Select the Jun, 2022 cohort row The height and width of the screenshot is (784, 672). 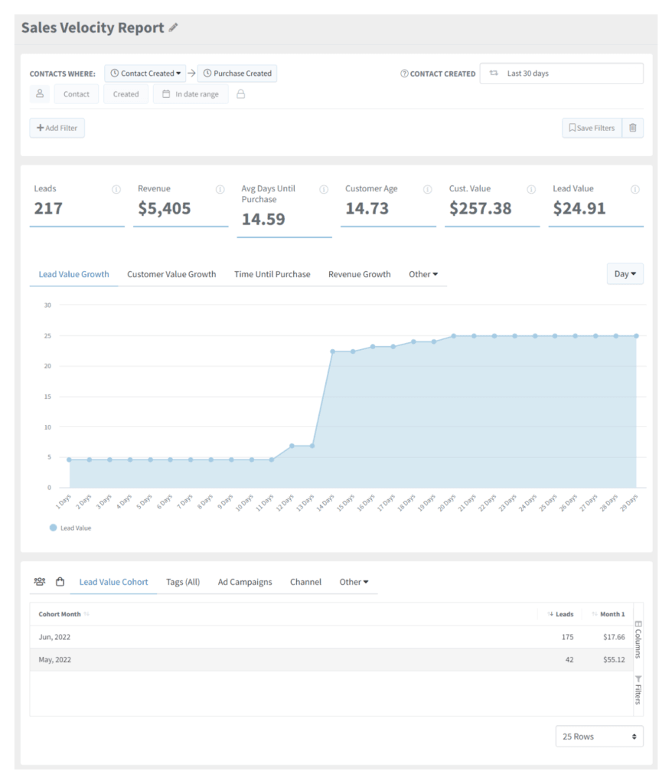(331, 637)
